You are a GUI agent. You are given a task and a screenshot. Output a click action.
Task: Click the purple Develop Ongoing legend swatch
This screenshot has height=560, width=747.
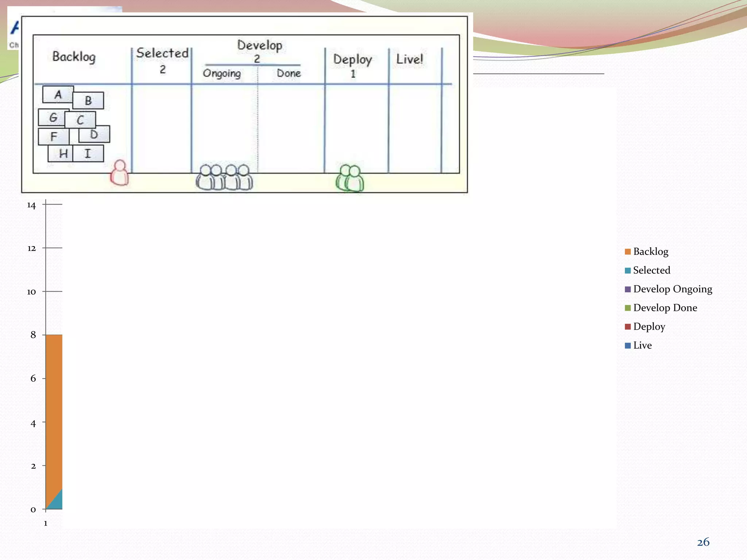(x=628, y=289)
